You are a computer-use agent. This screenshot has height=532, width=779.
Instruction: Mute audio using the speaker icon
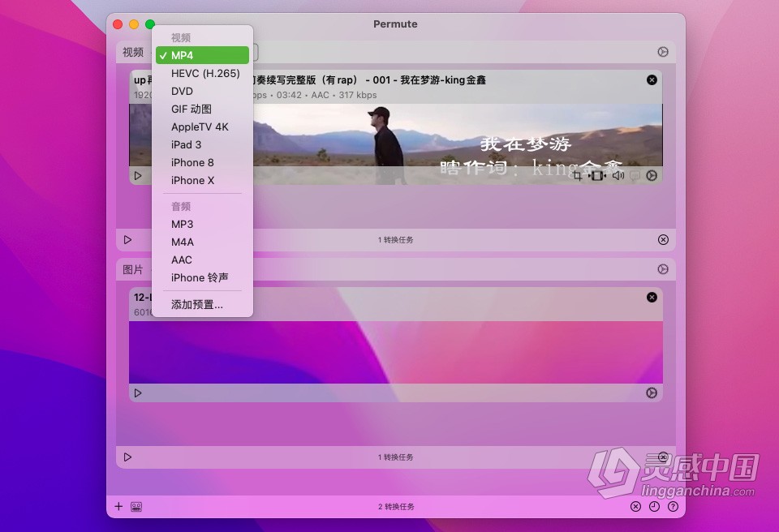(x=619, y=176)
